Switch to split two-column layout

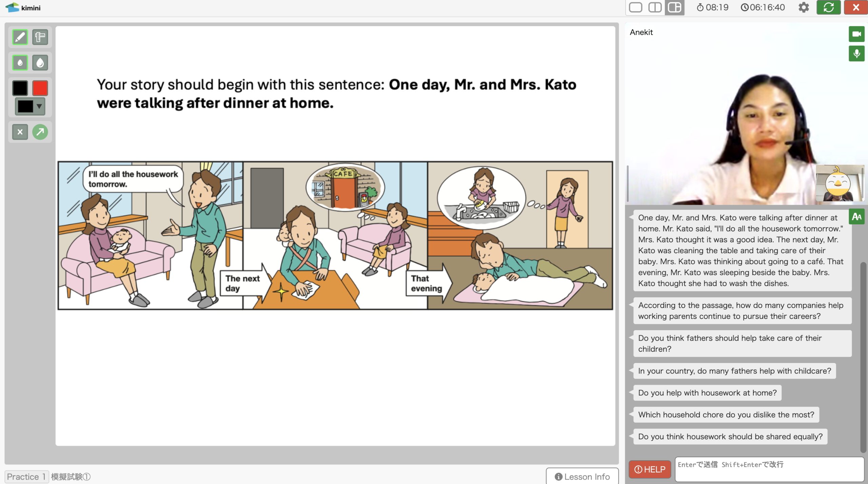655,7
